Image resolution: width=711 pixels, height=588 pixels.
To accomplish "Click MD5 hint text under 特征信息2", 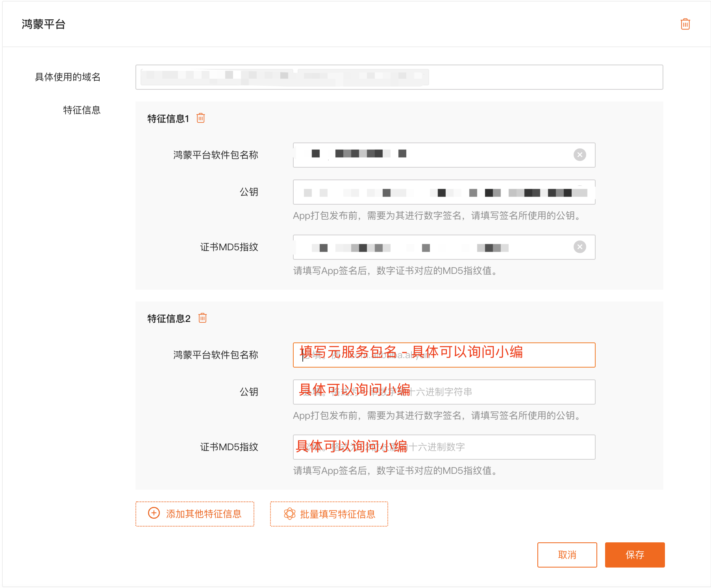I will click(x=396, y=471).
